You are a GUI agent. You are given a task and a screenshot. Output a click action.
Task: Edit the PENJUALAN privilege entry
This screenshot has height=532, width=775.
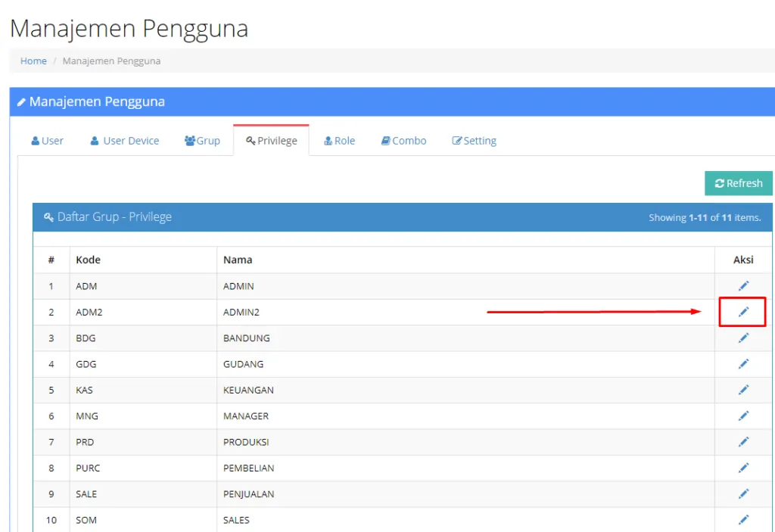click(x=743, y=493)
